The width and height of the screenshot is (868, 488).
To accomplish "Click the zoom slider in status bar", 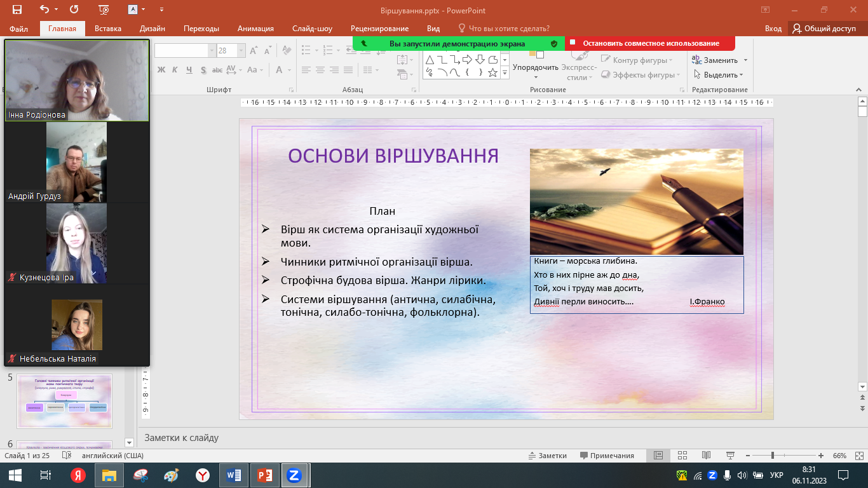I will [x=772, y=456].
